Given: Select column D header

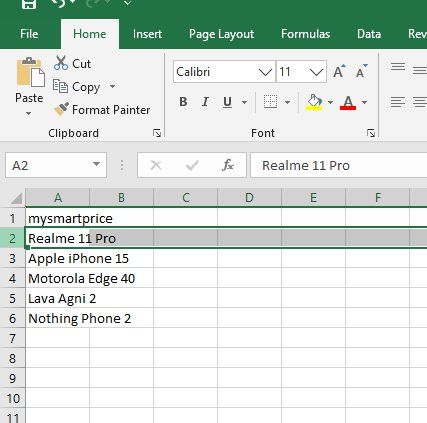Looking at the screenshot, I should (249, 198).
